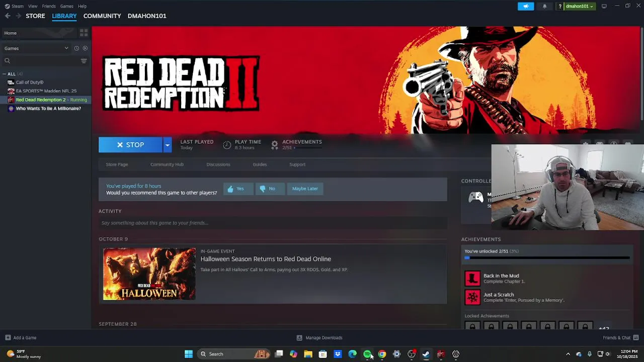Open Spotify from the taskbar
The width and height of the screenshot is (644, 362).
(x=367, y=354)
